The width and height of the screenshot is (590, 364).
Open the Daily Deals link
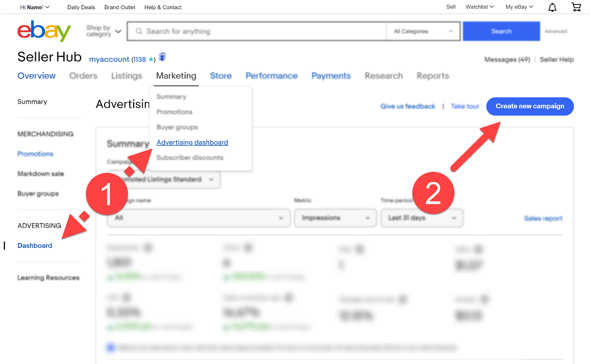coord(81,7)
